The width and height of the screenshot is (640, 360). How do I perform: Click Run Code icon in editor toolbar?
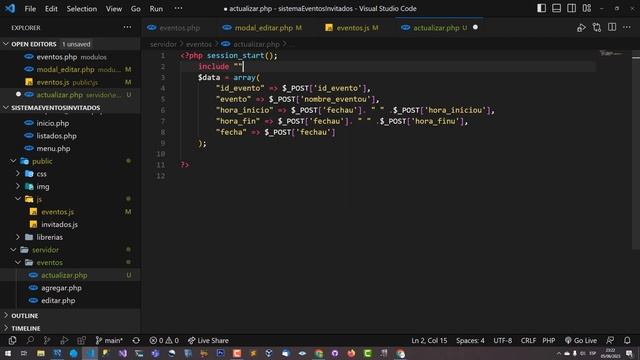click(x=581, y=28)
